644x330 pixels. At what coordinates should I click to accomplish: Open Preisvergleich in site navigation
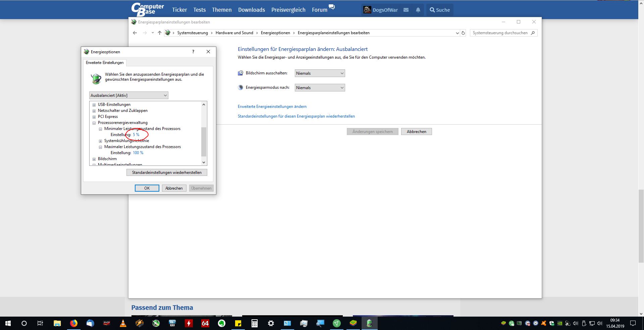[x=288, y=10]
